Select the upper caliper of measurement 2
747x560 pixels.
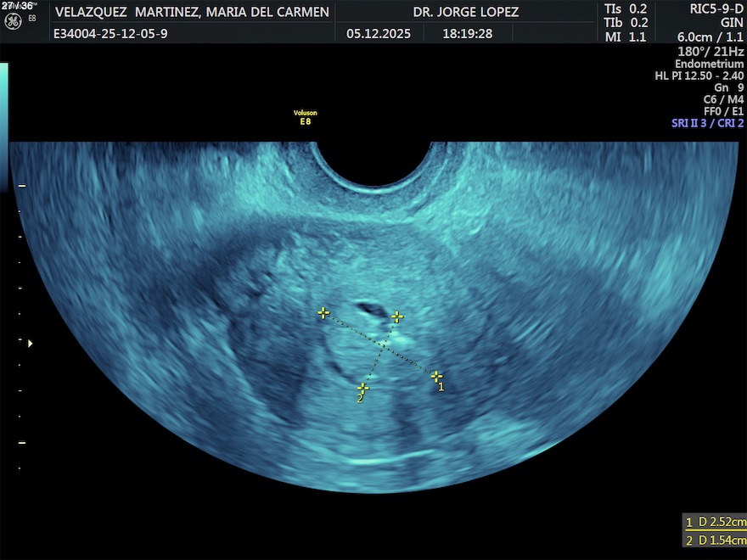[397, 316]
